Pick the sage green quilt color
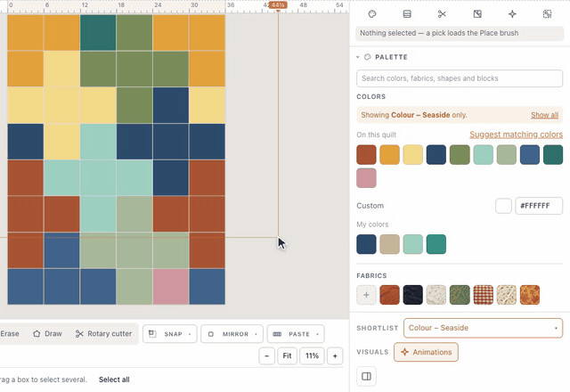 507,154
